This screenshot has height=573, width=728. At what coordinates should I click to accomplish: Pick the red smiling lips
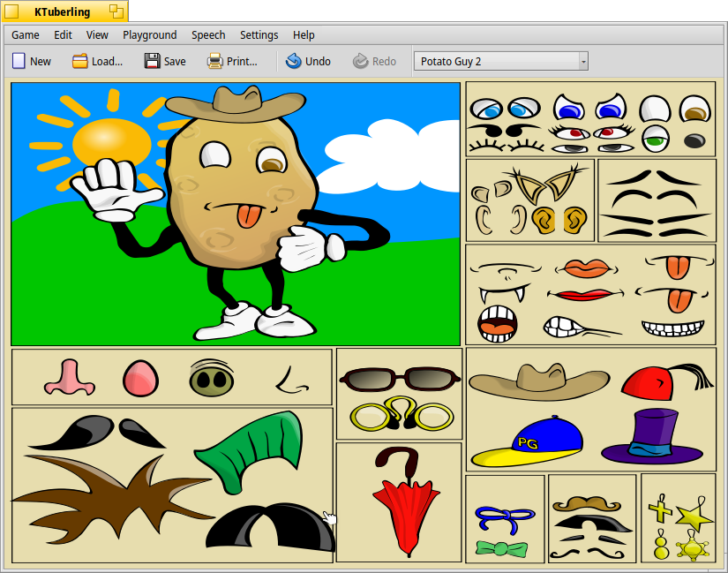(585, 294)
